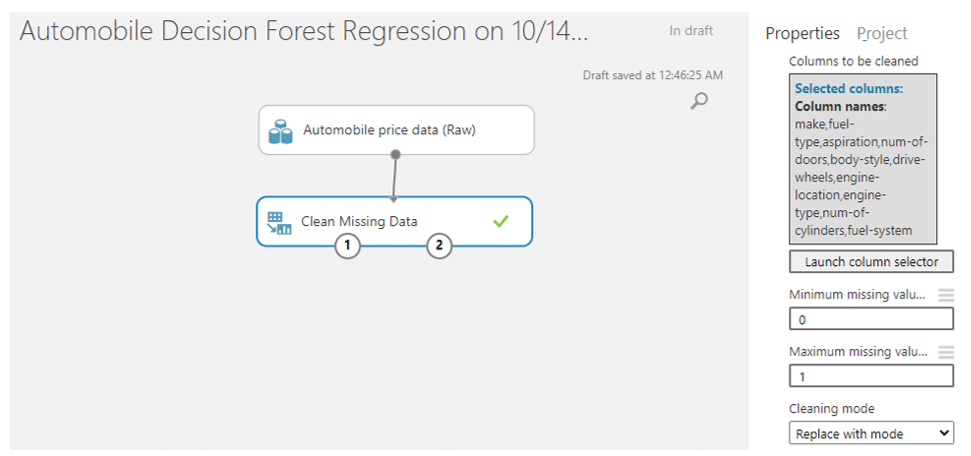Viewport: 971px width, 456px height.
Task: Click the magnifier search icon on canvas
Action: tap(699, 101)
